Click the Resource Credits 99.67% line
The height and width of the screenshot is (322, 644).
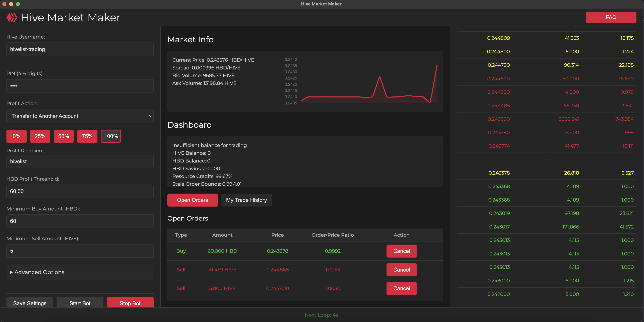pos(202,176)
